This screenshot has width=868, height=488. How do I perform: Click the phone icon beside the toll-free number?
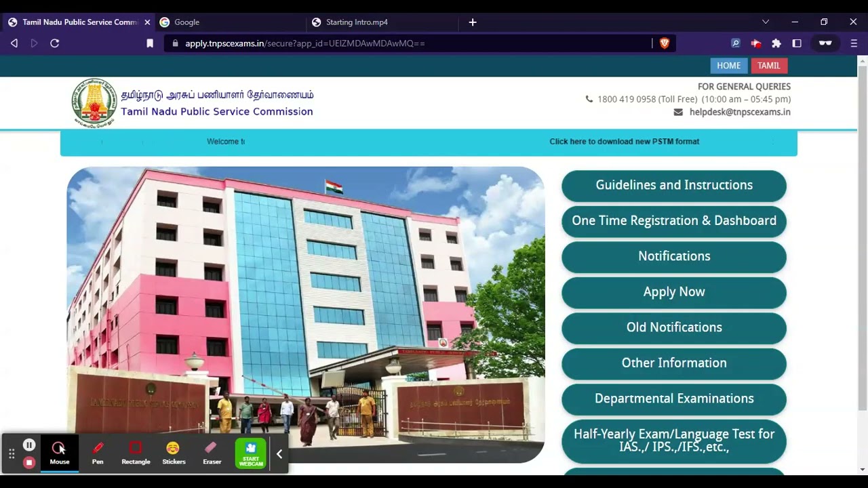(589, 99)
